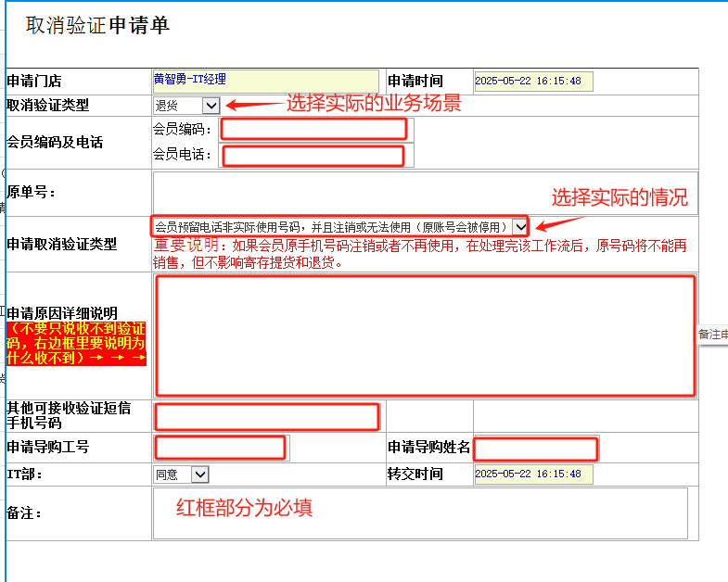Focus the 会员电话 input box
Screen dimensions: 728x582
(x=313, y=156)
